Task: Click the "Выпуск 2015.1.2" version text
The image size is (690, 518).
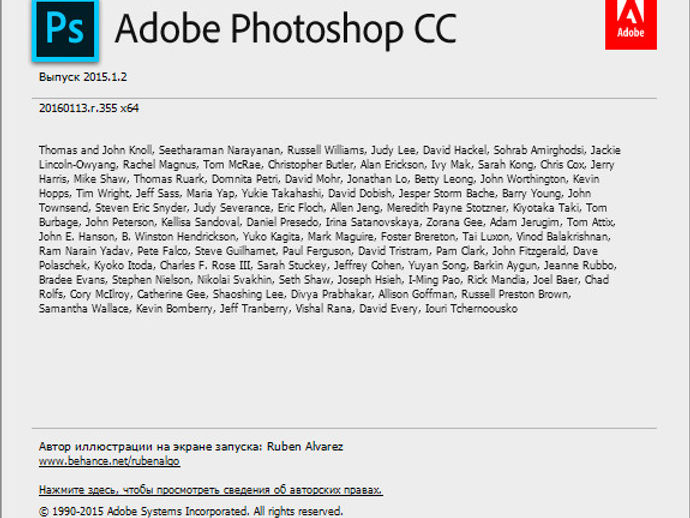Action: pos(83,77)
